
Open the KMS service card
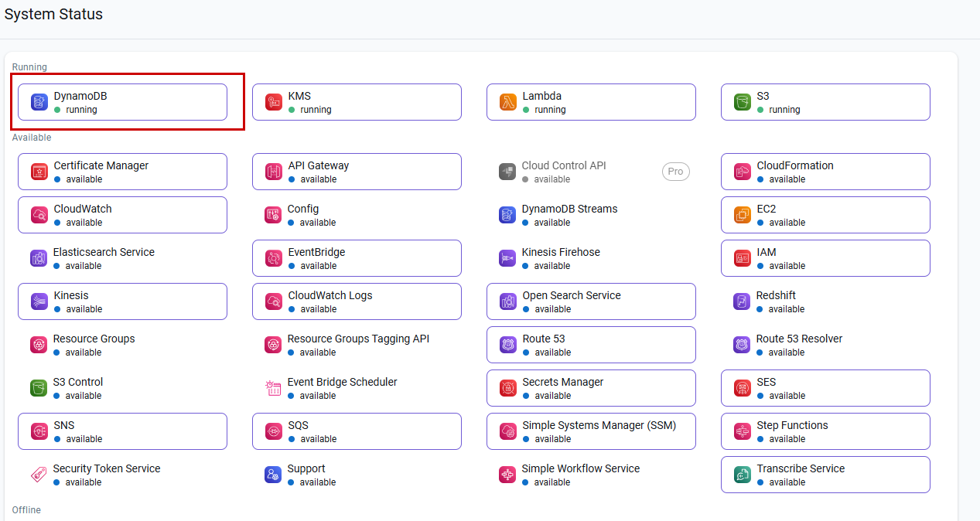tap(357, 102)
